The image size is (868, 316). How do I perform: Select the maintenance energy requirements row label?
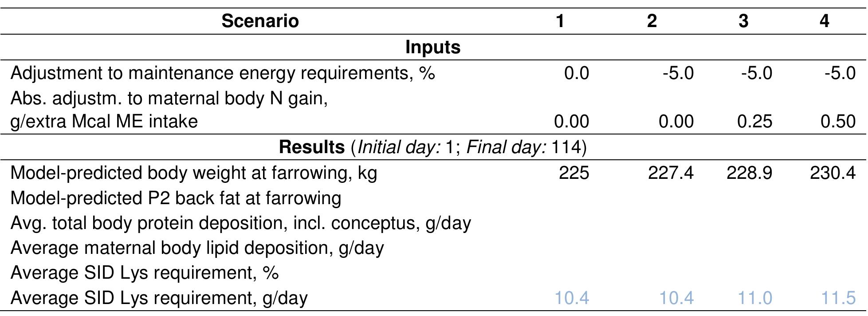coord(223,73)
